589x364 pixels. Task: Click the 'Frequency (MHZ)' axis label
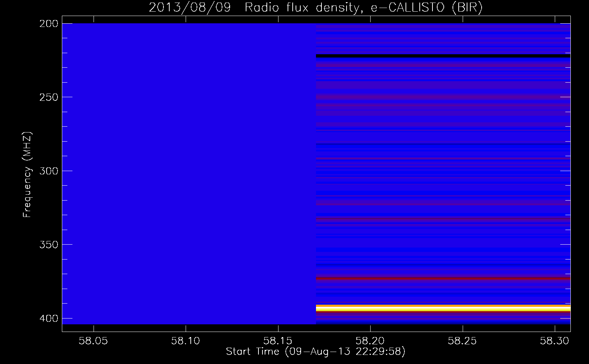click(27, 175)
